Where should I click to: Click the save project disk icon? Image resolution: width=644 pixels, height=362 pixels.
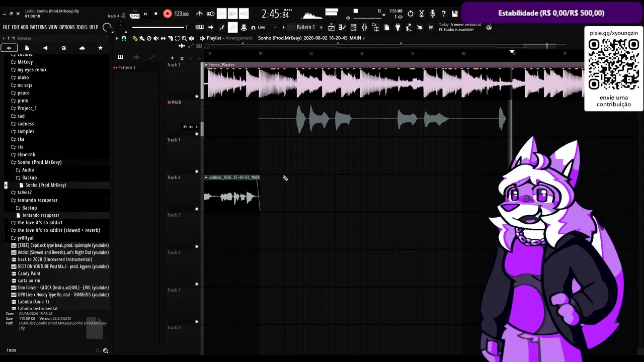coord(455,14)
